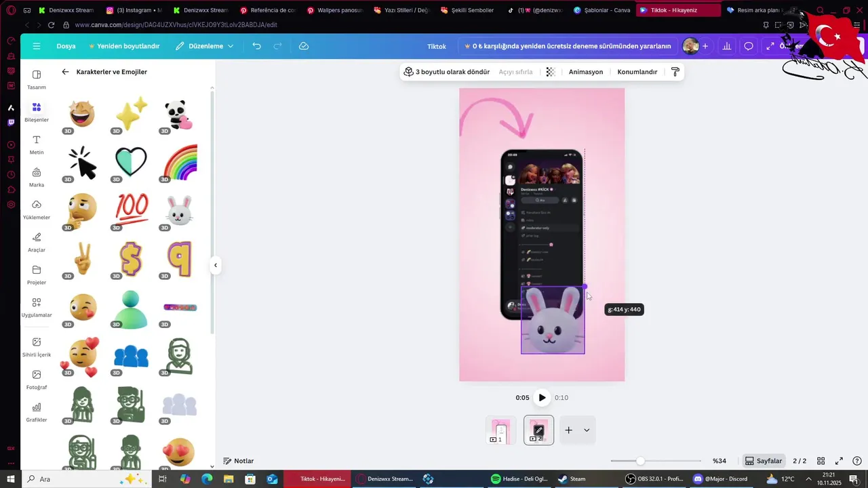Open Uygulamalar apps panel

point(37,307)
